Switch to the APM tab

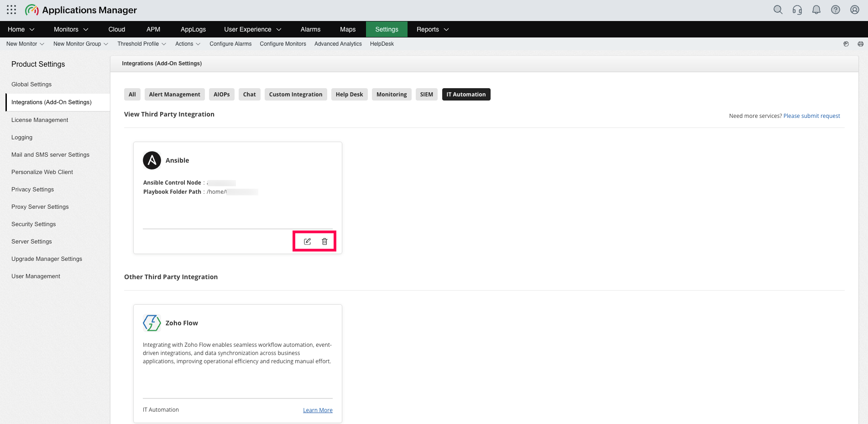click(153, 29)
